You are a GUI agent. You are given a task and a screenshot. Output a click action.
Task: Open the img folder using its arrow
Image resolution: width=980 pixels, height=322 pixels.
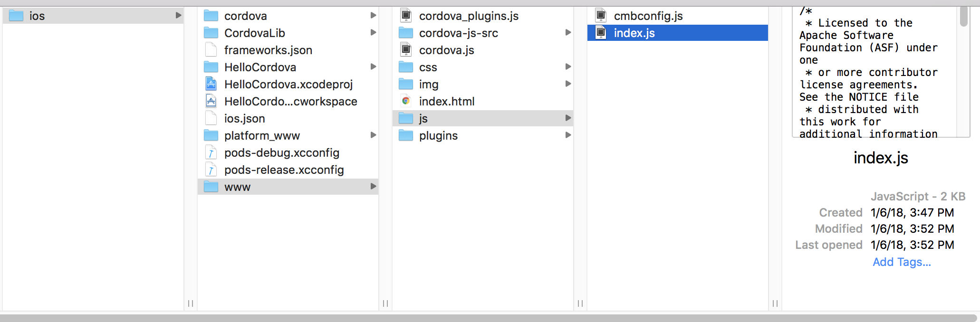pyautogui.click(x=568, y=84)
